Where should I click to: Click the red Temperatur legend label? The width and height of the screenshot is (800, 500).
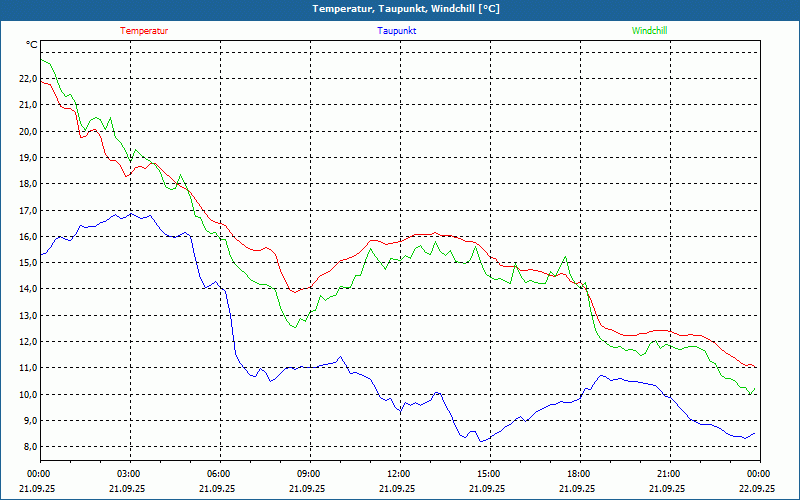coord(144,31)
